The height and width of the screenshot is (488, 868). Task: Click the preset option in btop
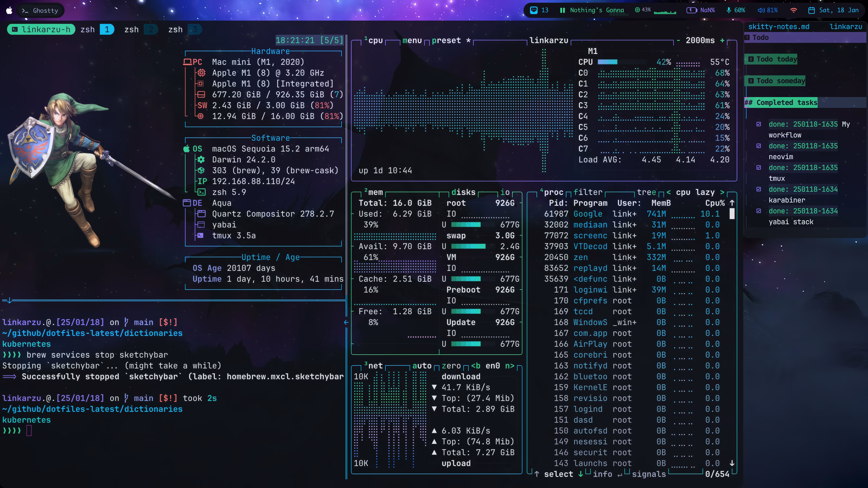click(x=451, y=40)
